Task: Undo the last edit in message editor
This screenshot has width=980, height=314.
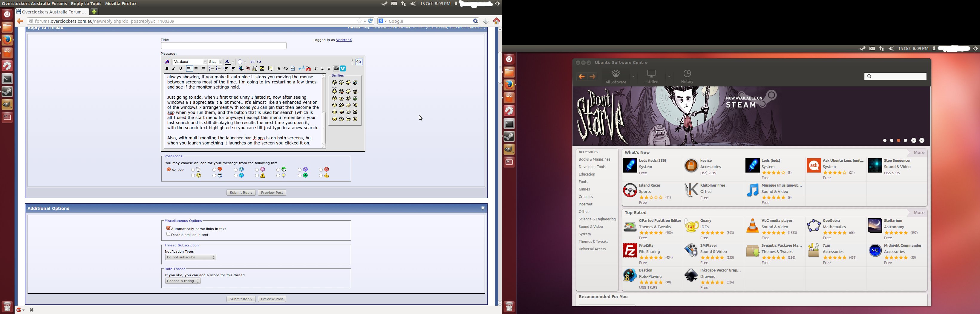Action: (252, 62)
